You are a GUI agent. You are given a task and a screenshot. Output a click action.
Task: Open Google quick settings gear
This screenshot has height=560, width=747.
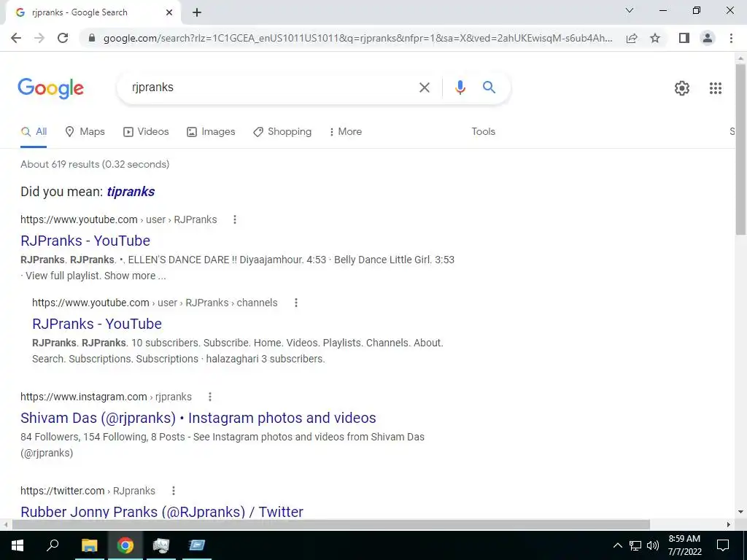click(x=682, y=88)
